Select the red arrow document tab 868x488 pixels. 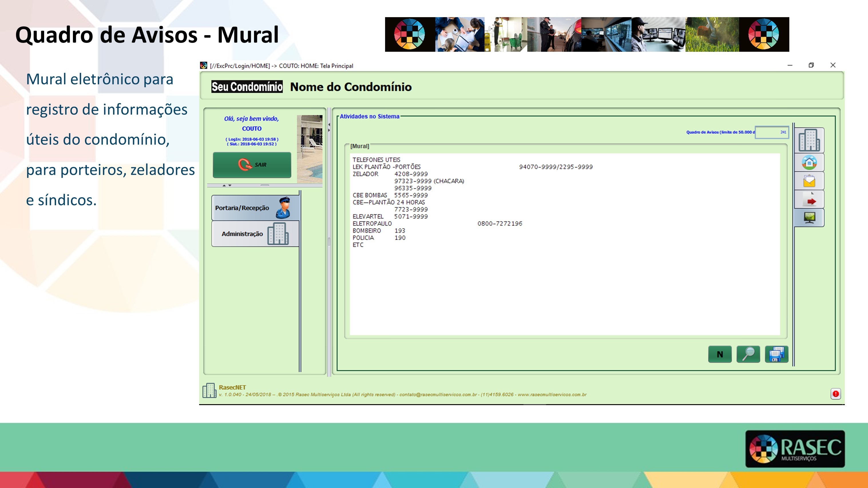click(x=809, y=199)
